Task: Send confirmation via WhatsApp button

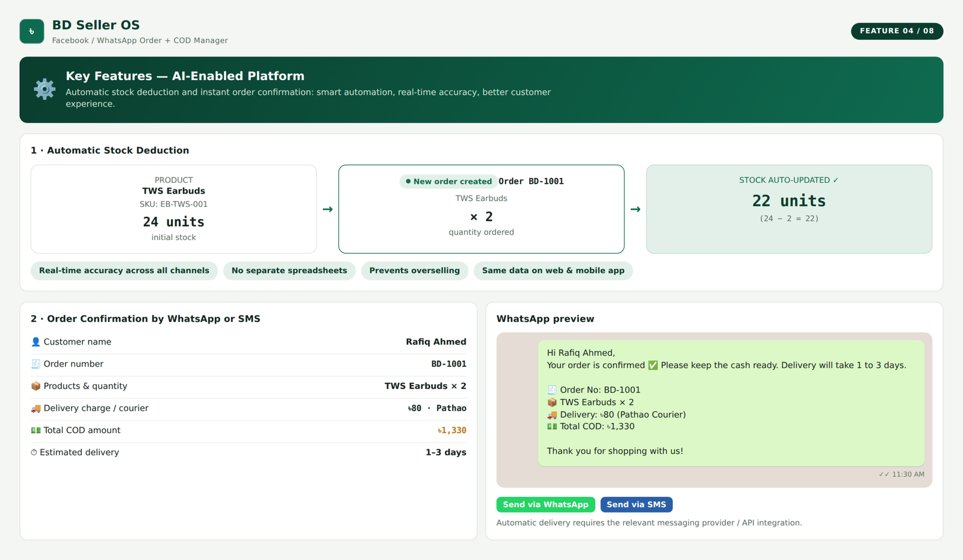Action: 546,505
